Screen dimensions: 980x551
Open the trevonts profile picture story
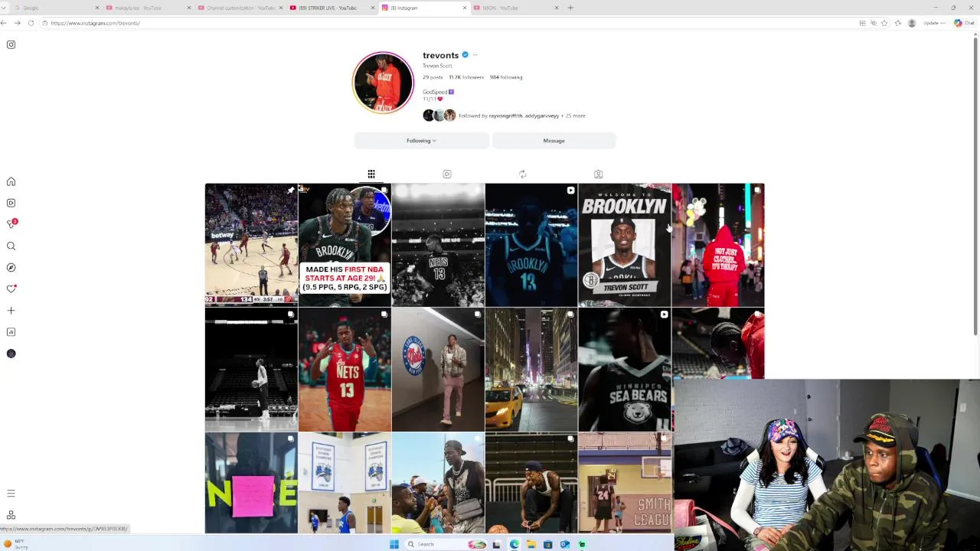(383, 83)
